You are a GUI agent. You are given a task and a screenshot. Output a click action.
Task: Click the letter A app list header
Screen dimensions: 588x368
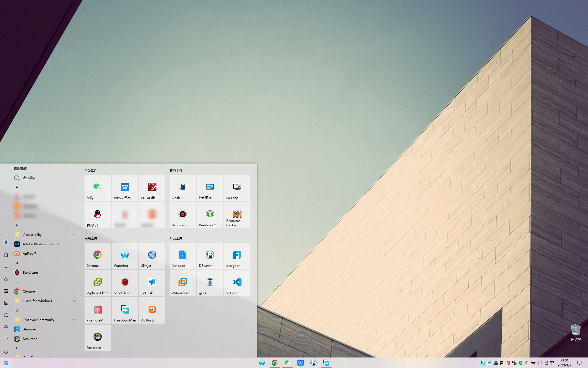17,225
